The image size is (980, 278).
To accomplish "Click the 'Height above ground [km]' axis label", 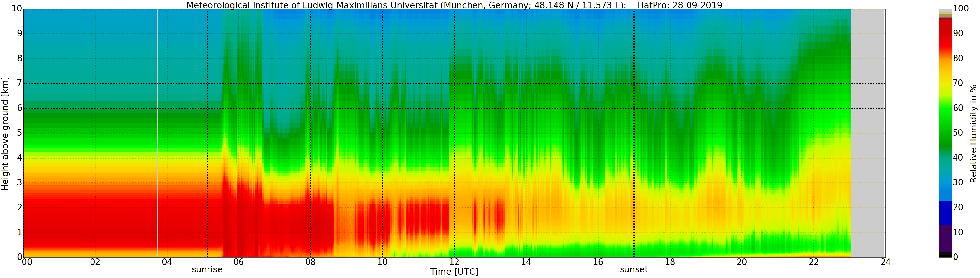I will click(5, 134).
